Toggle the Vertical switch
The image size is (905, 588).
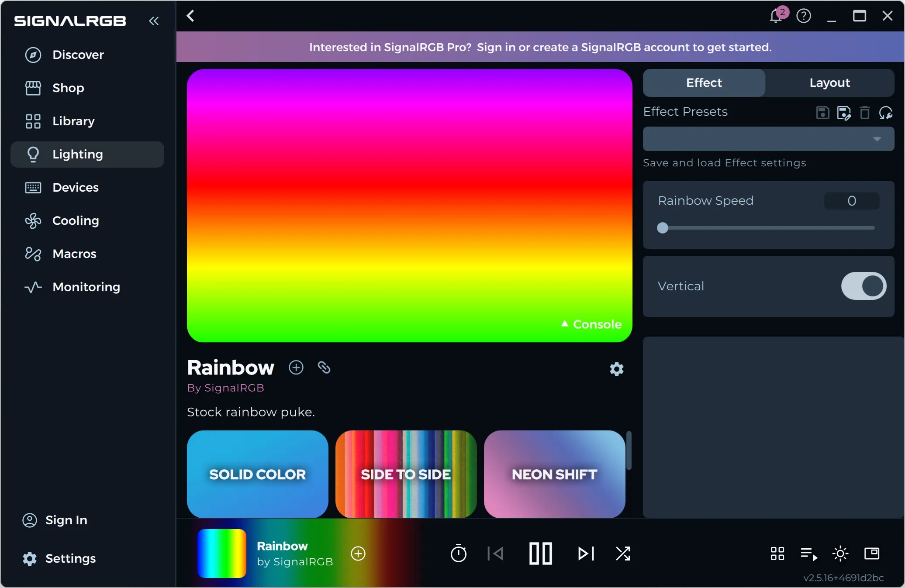pos(864,286)
